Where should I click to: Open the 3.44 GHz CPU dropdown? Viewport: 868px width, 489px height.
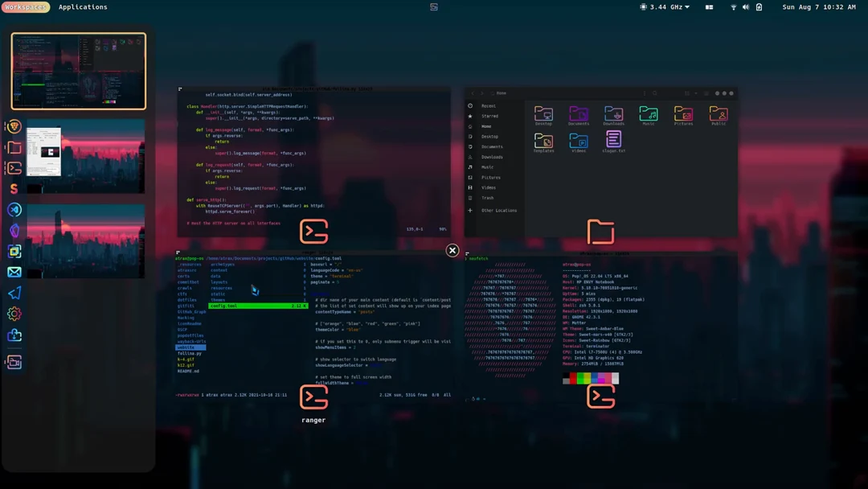(x=665, y=6)
